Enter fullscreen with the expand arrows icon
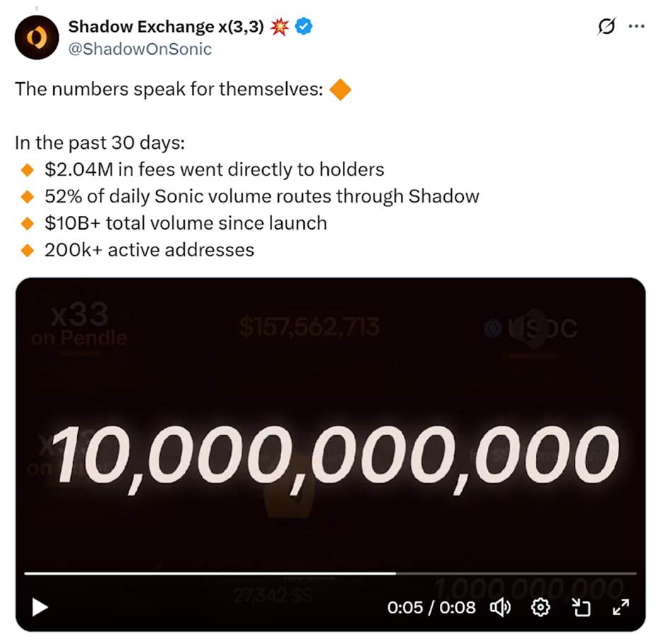This screenshot has height=644, width=663. pyautogui.click(x=620, y=607)
